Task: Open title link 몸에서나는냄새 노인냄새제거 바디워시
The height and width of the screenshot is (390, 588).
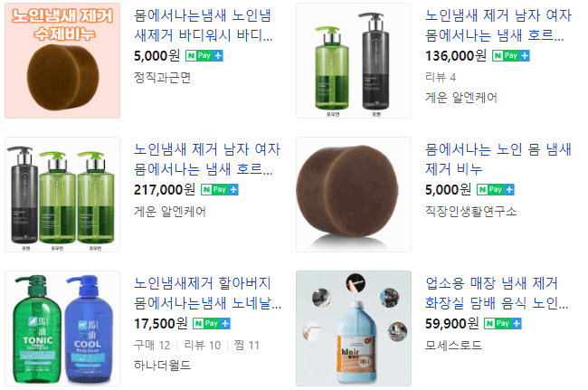Action: 204,25
